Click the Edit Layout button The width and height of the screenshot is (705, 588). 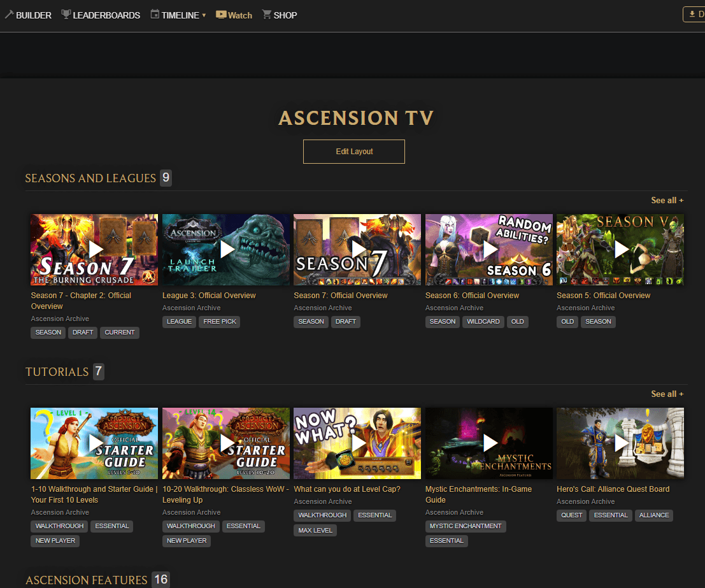354,152
